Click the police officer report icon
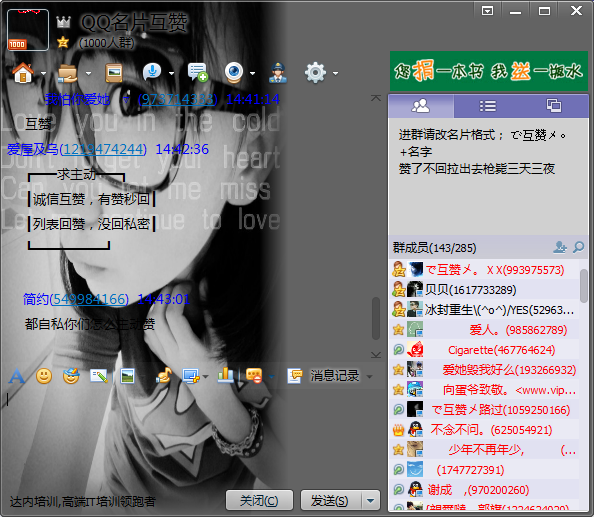 278,73
